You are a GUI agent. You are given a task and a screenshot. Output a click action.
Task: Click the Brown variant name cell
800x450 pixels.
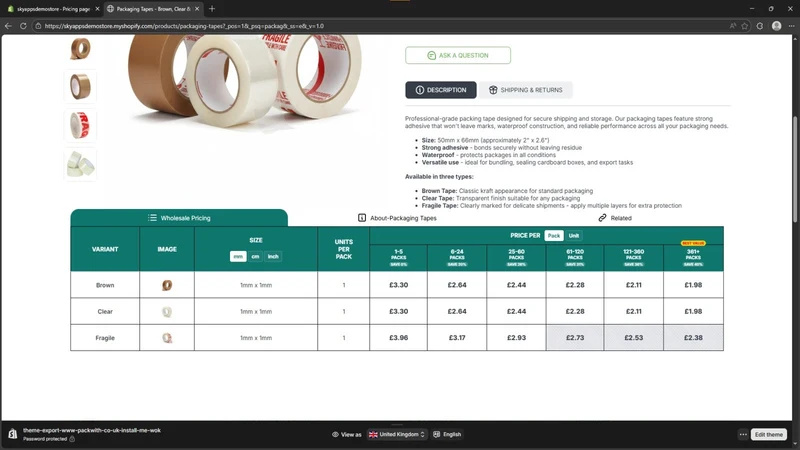[x=105, y=285]
